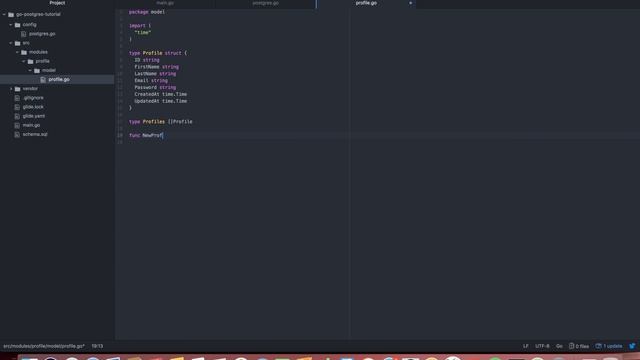The height and width of the screenshot is (360, 640).
Task: Click the modified dot on profile.go tab
Action: click(410, 3)
